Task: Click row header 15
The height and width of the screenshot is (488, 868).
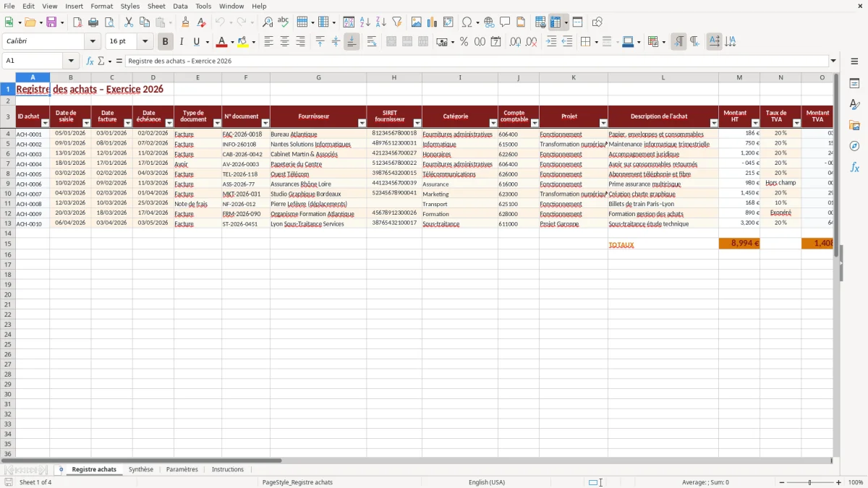Action: (x=8, y=244)
